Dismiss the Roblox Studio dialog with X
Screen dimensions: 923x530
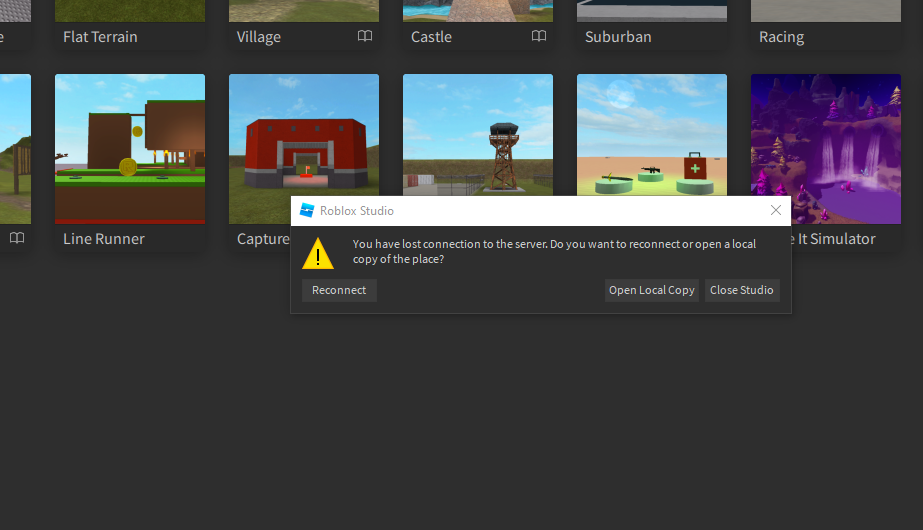(776, 210)
